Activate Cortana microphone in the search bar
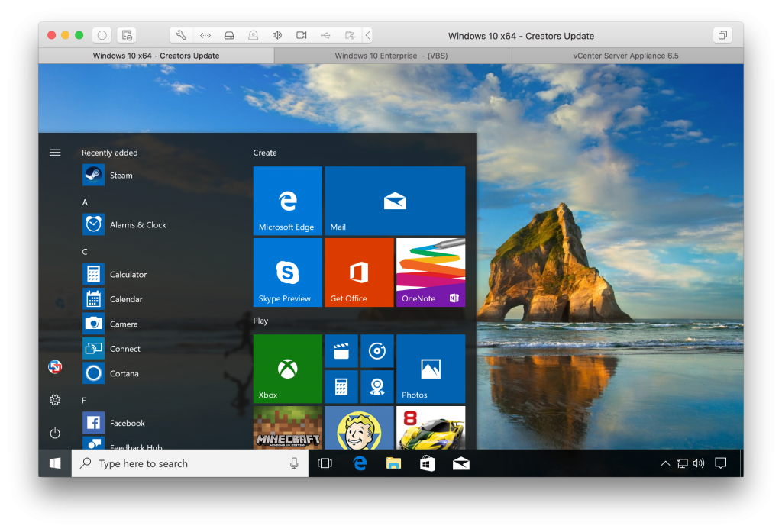Image resolution: width=782 pixels, height=532 pixels. click(x=294, y=463)
